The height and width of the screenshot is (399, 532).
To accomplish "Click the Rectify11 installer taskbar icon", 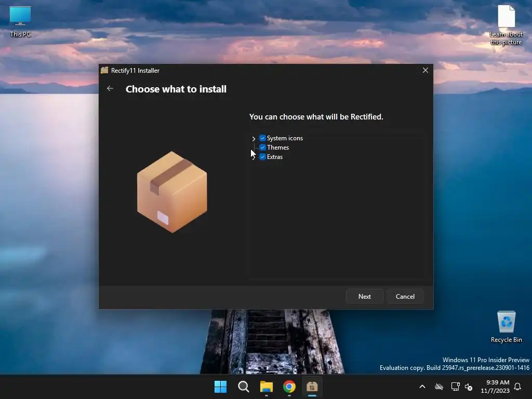I will (x=312, y=387).
